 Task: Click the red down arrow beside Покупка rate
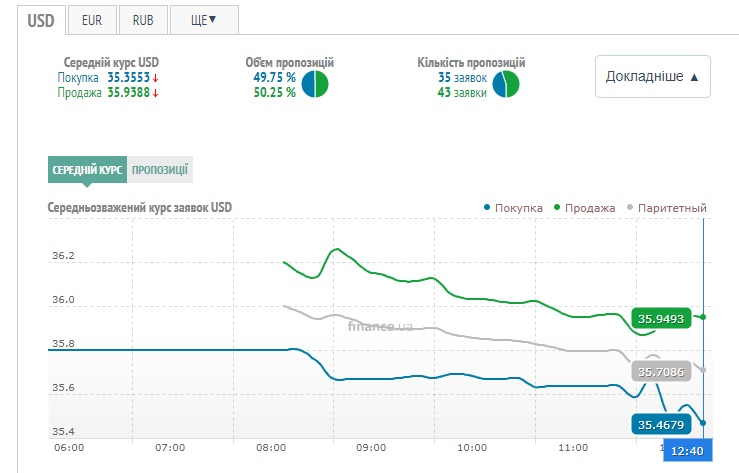tap(155, 78)
